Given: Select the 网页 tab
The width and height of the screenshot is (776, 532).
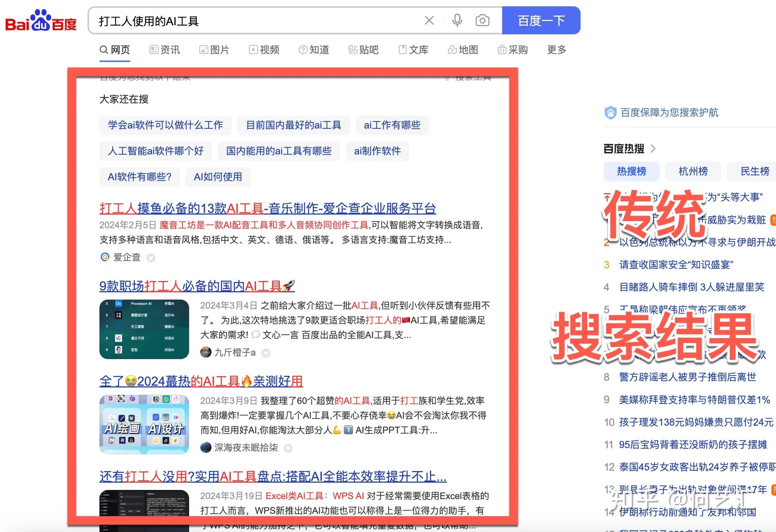Looking at the screenshot, I should point(115,50).
